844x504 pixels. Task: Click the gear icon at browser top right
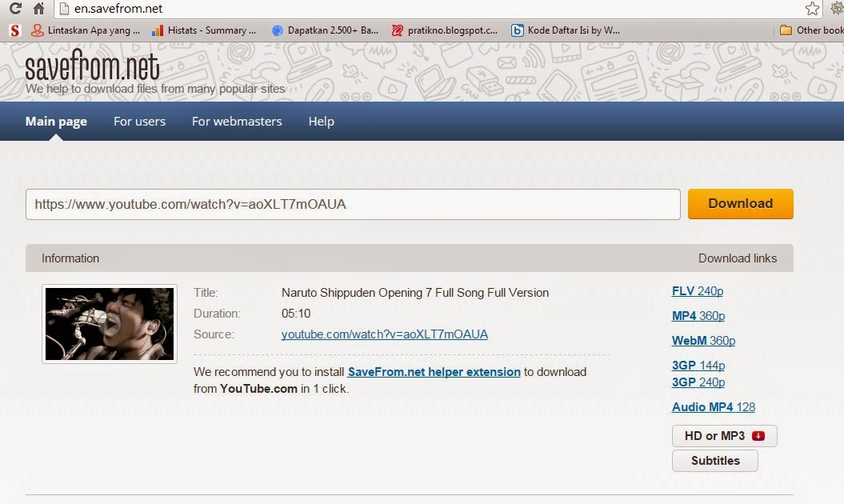pyautogui.click(x=838, y=8)
